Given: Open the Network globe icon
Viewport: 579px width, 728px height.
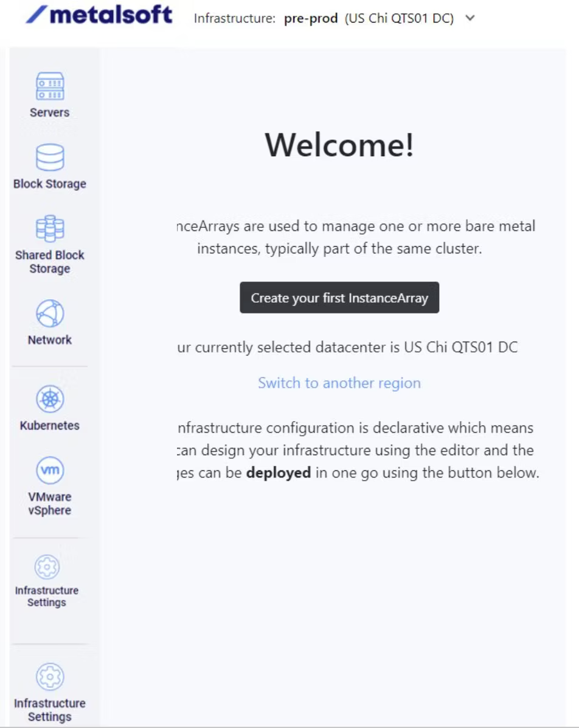Looking at the screenshot, I should 50,314.
